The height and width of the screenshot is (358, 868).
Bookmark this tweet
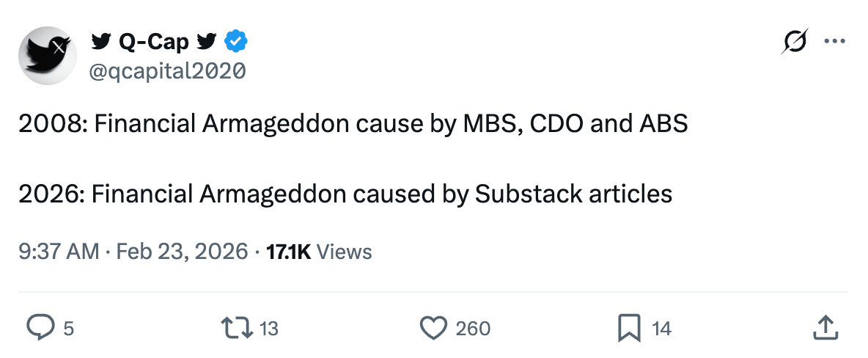point(629,328)
